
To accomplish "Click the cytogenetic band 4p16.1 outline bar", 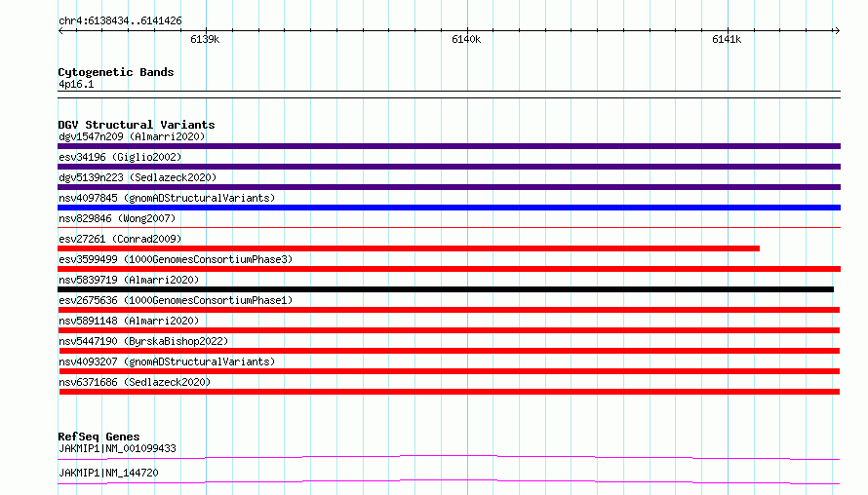I will tap(449, 95).
